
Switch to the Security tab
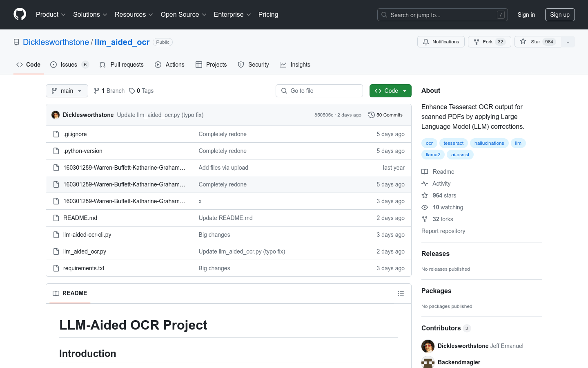pos(254,65)
